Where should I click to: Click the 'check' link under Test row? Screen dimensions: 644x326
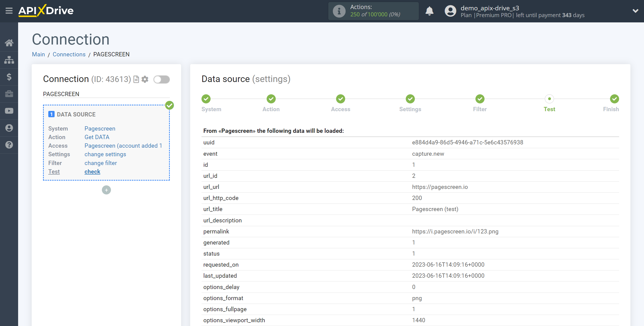pyautogui.click(x=92, y=171)
